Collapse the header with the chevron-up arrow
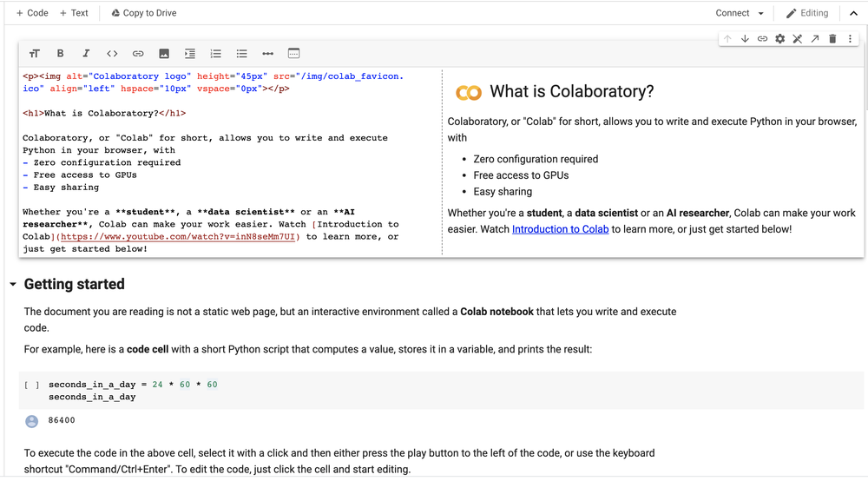Screen dimensions: 868x481 tap(853, 14)
